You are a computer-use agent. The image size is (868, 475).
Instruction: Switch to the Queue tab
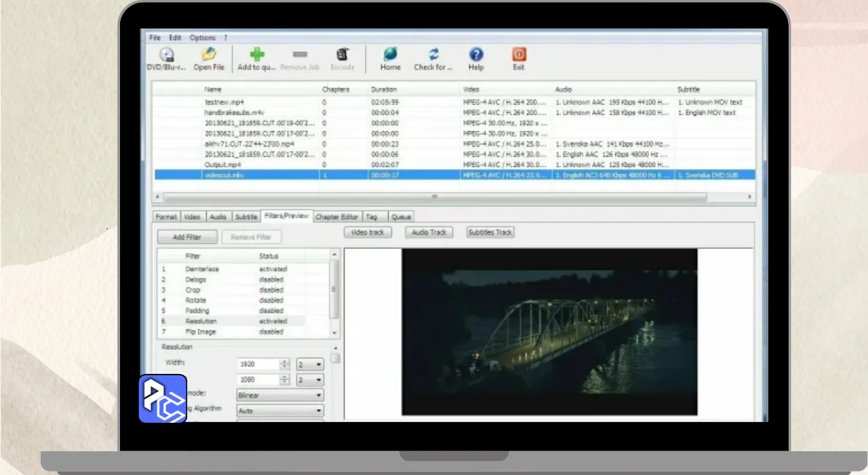click(401, 217)
